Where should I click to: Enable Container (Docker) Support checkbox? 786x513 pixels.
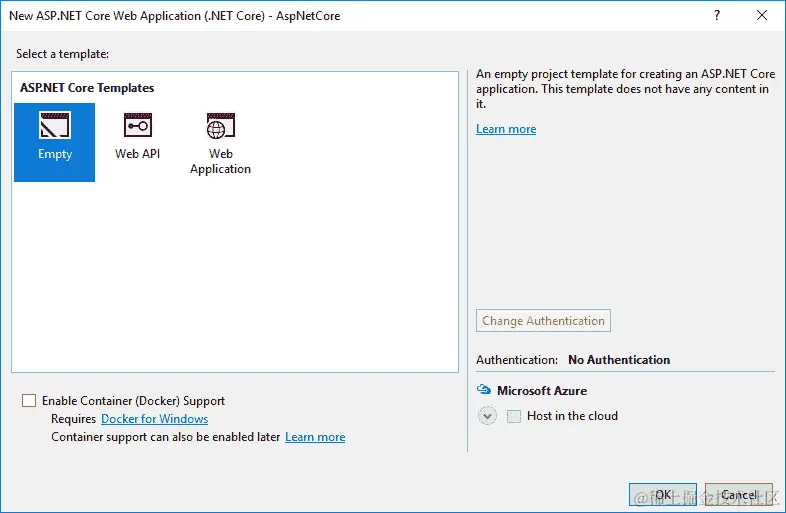[x=29, y=400]
